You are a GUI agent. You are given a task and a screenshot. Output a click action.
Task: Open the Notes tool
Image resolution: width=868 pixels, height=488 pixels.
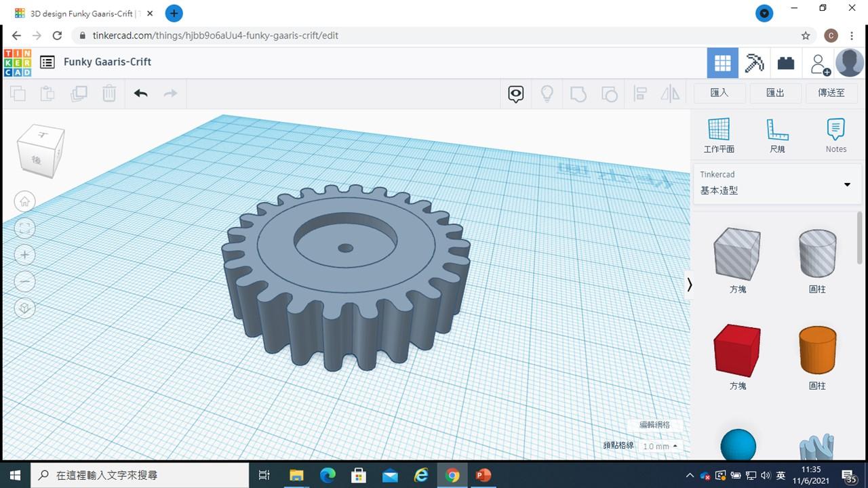coord(836,135)
